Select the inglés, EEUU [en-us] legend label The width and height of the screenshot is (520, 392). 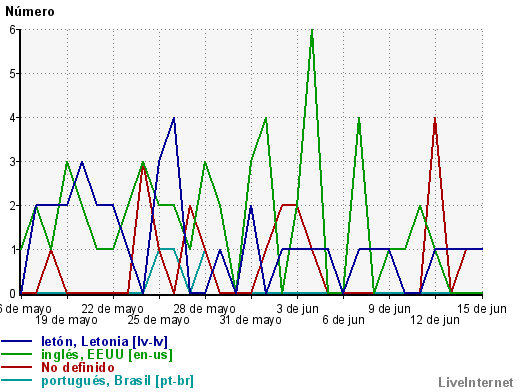(107, 355)
